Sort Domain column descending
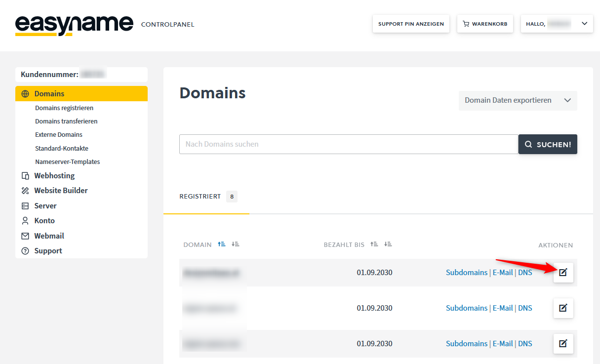 click(236, 244)
